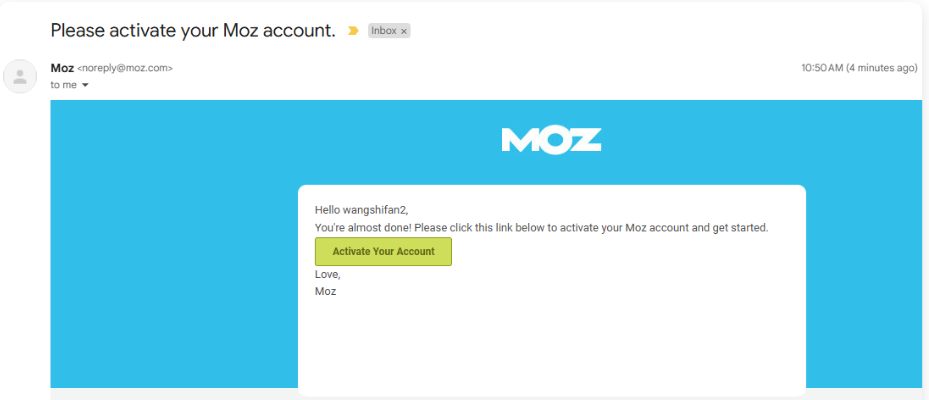Click the 10:50 AM time
The height and width of the screenshot is (400, 929).
click(821, 68)
